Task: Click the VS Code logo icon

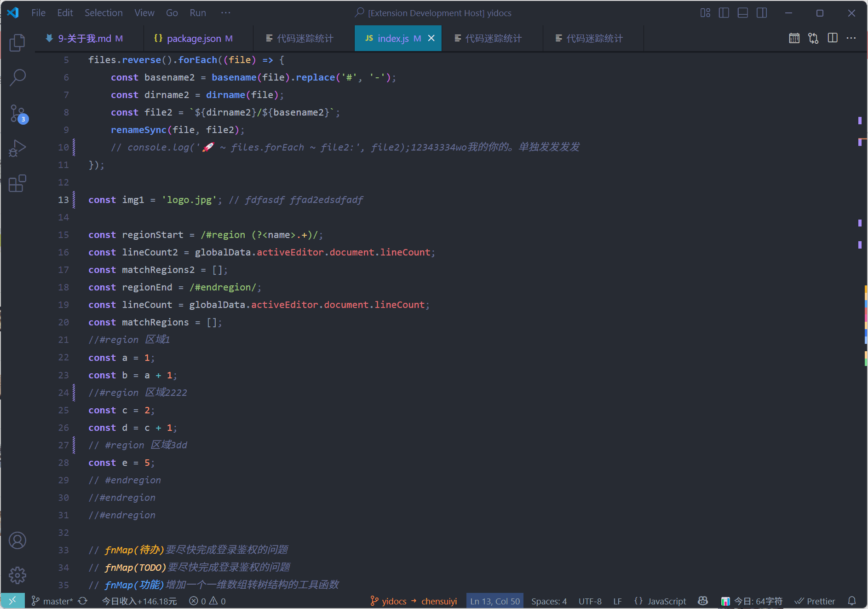Action: coord(13,13)
